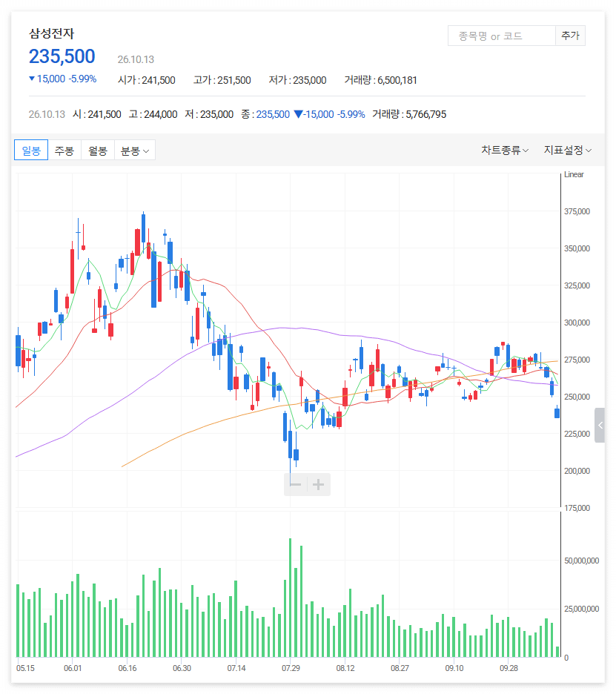Screen dimensions: 616x694
Task: Open the 차트종류 dropdown
Action: [505, 151]
